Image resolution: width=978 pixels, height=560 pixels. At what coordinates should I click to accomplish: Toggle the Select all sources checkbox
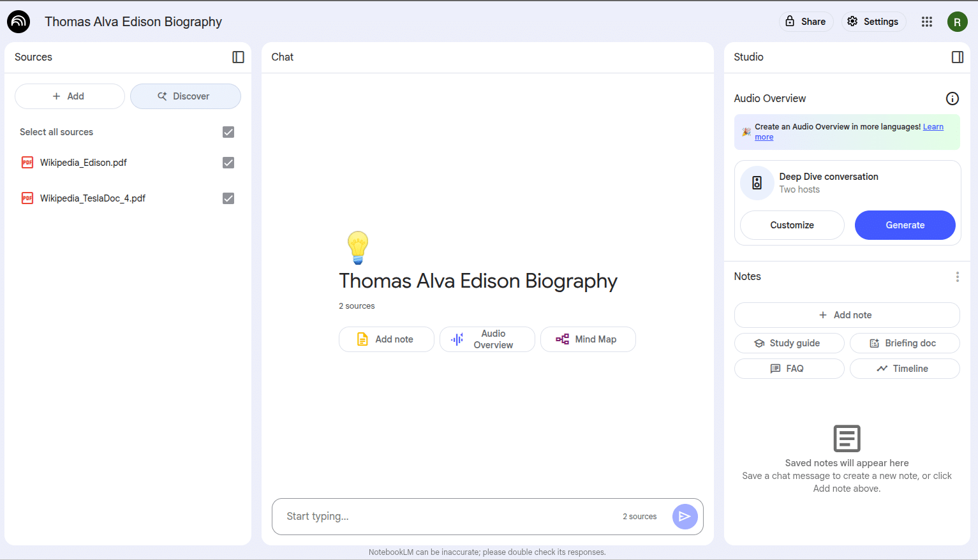coord(228,132)
